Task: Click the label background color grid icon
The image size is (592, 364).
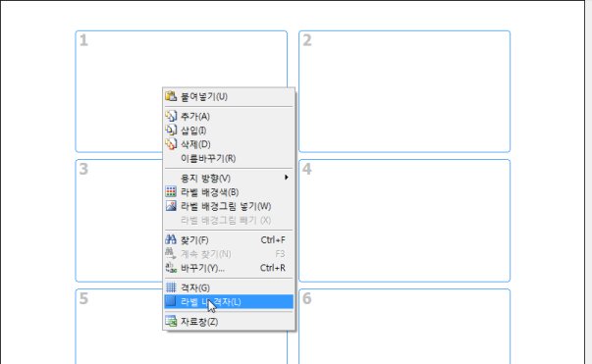Action: coord(171,192)
